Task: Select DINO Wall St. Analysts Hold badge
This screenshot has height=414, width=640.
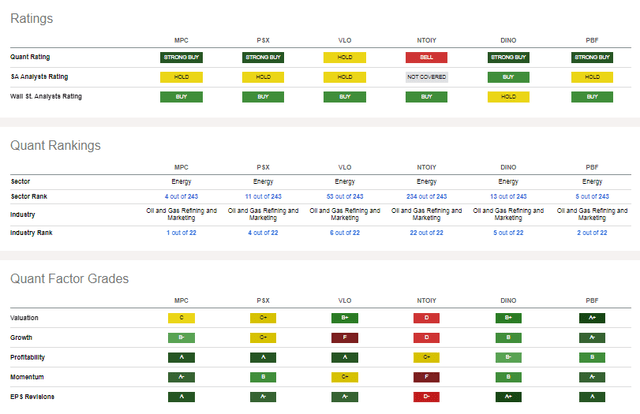Action: 508,97
